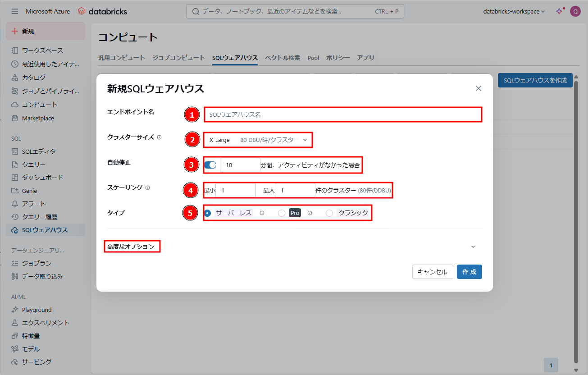The height and width of the screenshot is (375, 588).
Task: Click the info icon beside クラスターサイズ
Action: (x=159, y=137)
